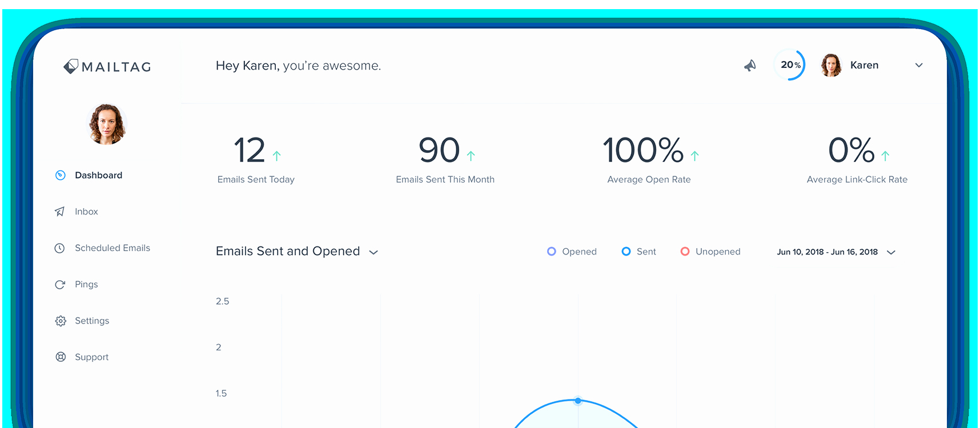Screen dimensions: 980x428
Task: Click the data point on the chart line
Action: click(578, 401)
